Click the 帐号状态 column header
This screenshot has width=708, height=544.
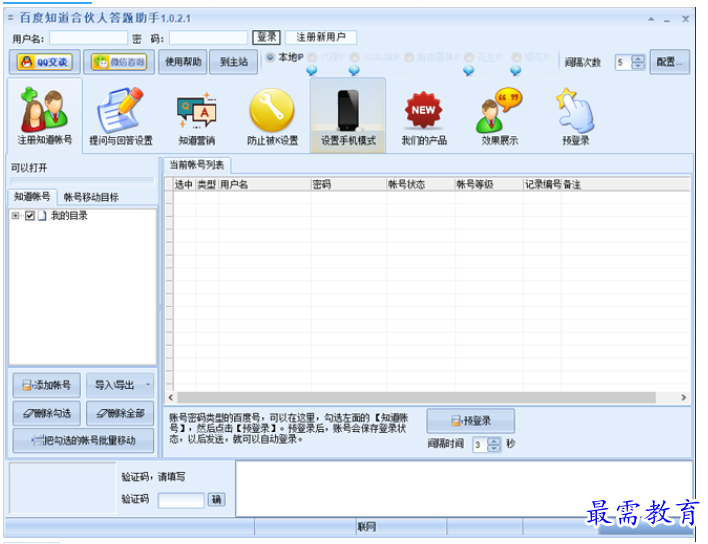point(421,185)
